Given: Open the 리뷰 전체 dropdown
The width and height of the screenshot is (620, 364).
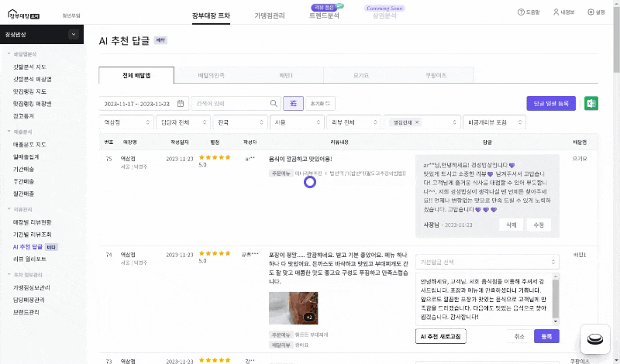Looking at the screenshot, I should point(354,122).
